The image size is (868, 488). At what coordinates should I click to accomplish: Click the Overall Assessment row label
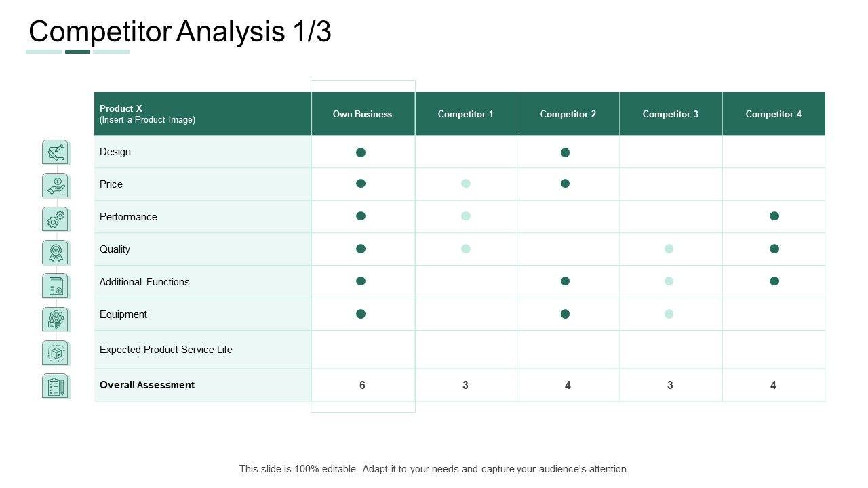pos(147,385)
